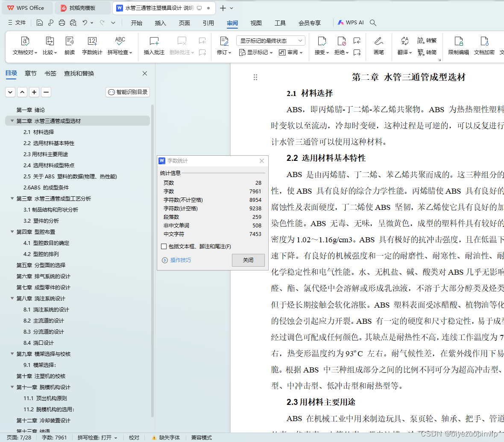Viewport: 504px width, 442px height.
Task: Click the 接受 accept changes icon
Action: pyautogui.click(x=322, y=41)
